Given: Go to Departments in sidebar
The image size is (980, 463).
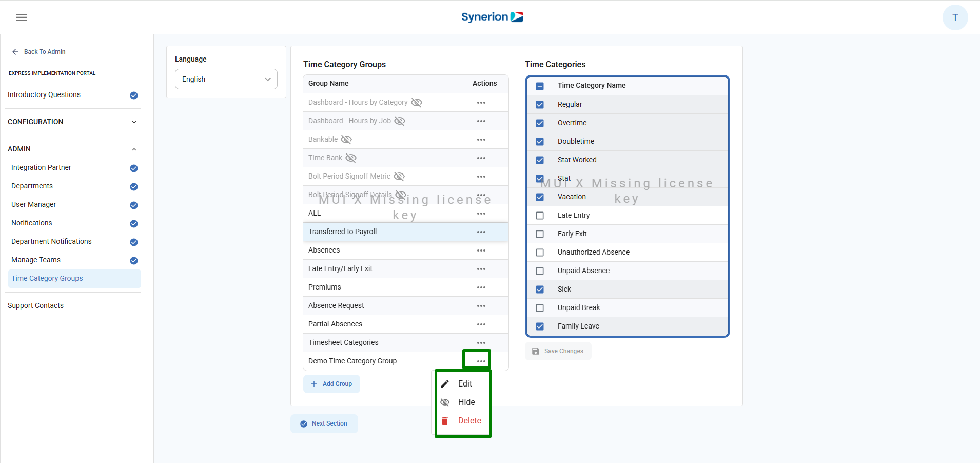Looking at the screenshot, I should click(32, 186).
